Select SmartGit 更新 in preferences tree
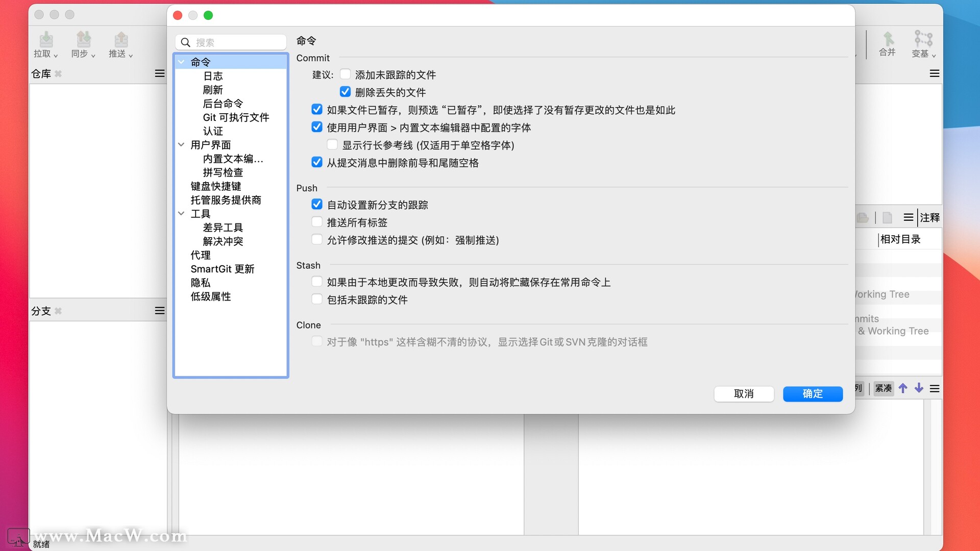Viewport: 980px width, 551px height. coord(223,269)
